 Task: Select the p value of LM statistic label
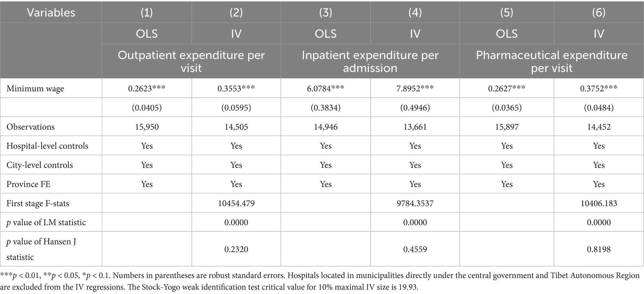click(x=46, y=222)
